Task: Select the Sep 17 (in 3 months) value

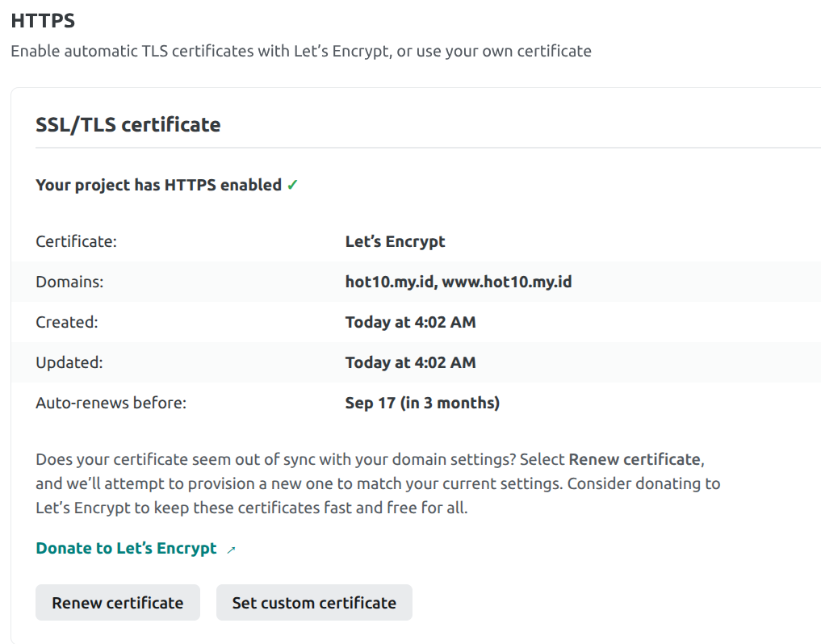Action: tap(422, 403)
